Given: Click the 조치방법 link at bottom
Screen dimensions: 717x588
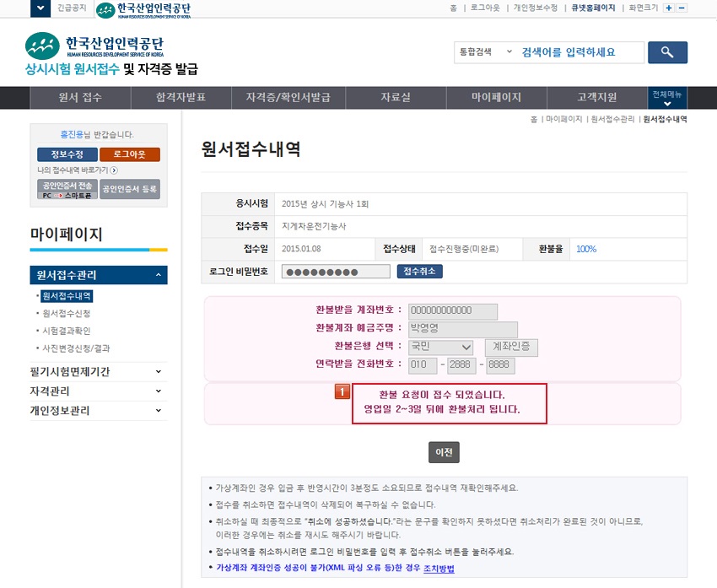Looking at the screenshot, I should tap(439, 569).
